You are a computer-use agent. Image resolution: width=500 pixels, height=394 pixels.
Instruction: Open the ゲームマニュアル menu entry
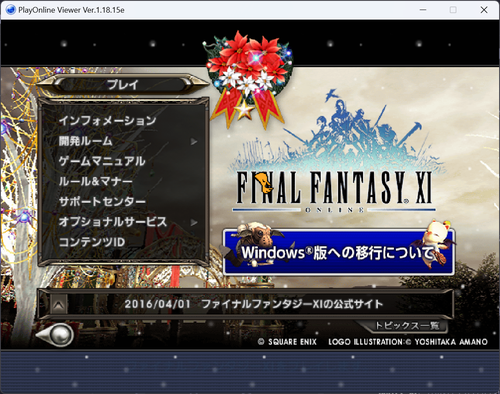[x=102, y=161]
